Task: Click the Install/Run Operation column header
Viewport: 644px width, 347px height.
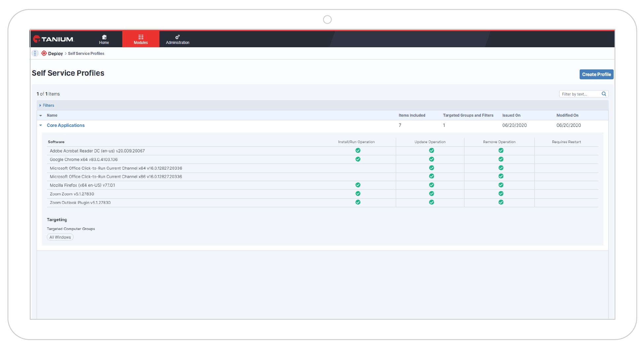Action: [356, 142]
